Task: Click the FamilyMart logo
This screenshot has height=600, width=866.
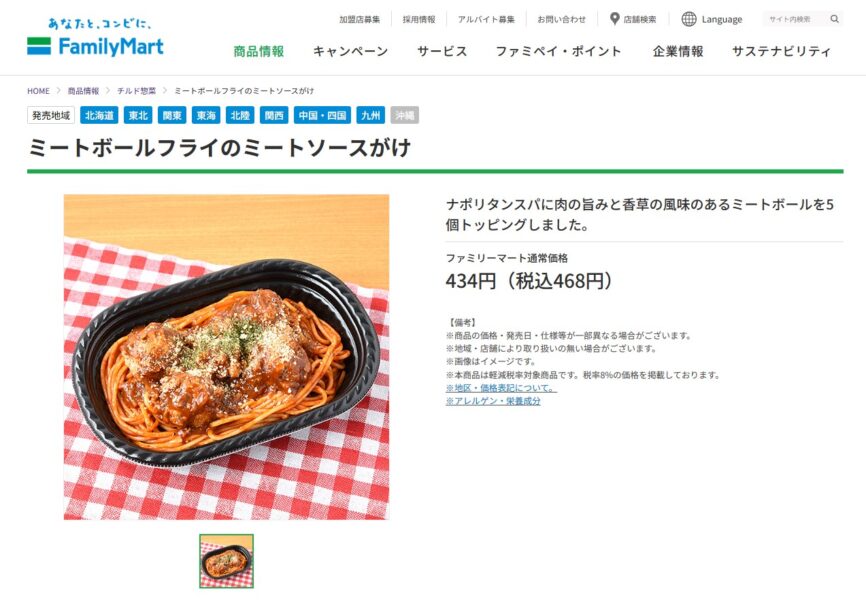Action: click(x=95, y=38)
